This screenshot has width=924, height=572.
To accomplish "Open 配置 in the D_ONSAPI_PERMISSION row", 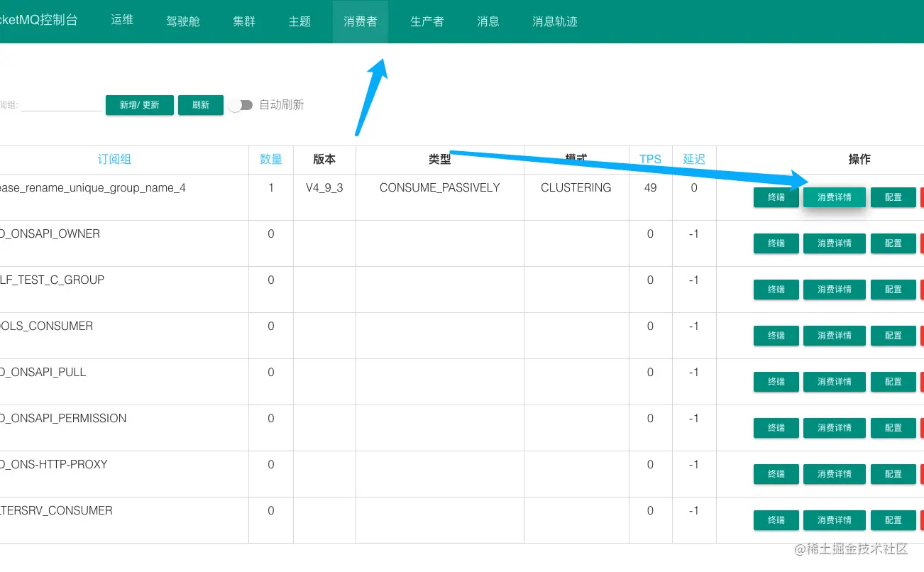I will 893,428.
